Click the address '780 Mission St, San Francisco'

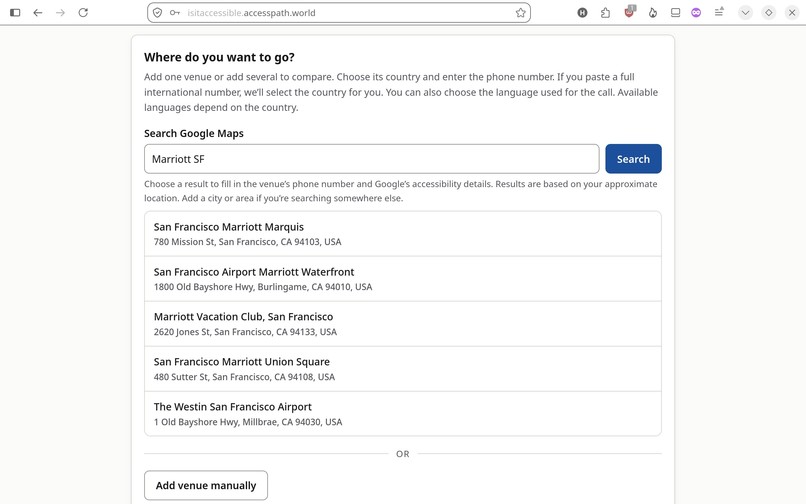point(247,242)
